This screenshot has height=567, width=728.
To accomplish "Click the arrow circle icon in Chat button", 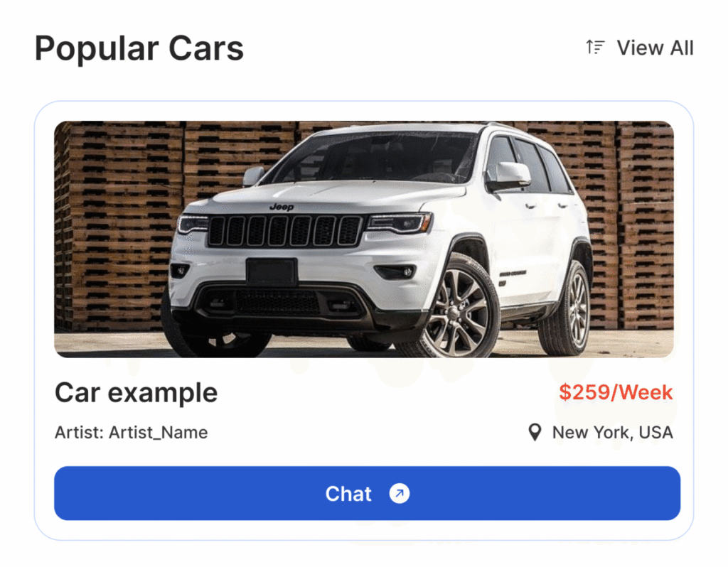I will [400, 493].
